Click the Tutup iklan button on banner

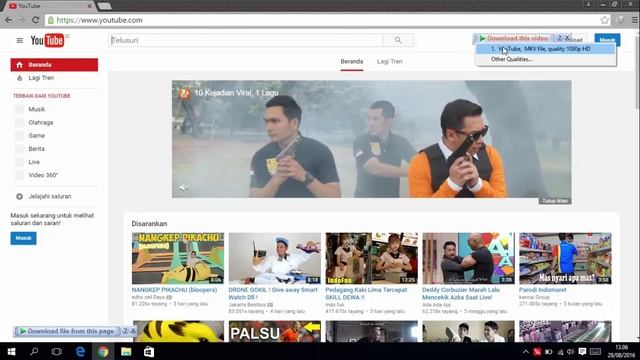555,201
